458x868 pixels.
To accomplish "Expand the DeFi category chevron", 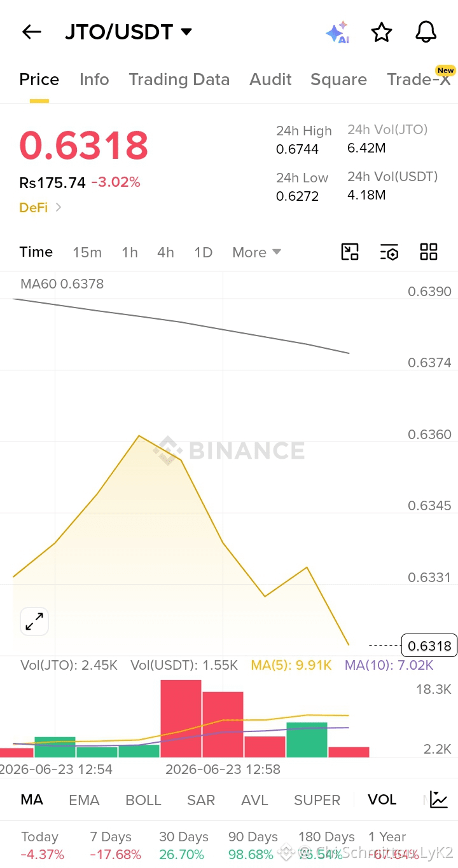I will click(x=59, y=207).
